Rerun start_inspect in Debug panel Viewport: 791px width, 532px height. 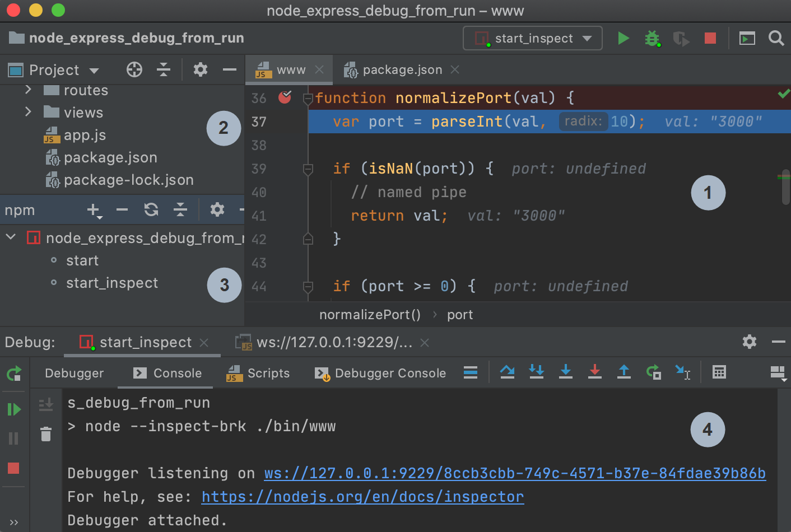coord(14,374)
